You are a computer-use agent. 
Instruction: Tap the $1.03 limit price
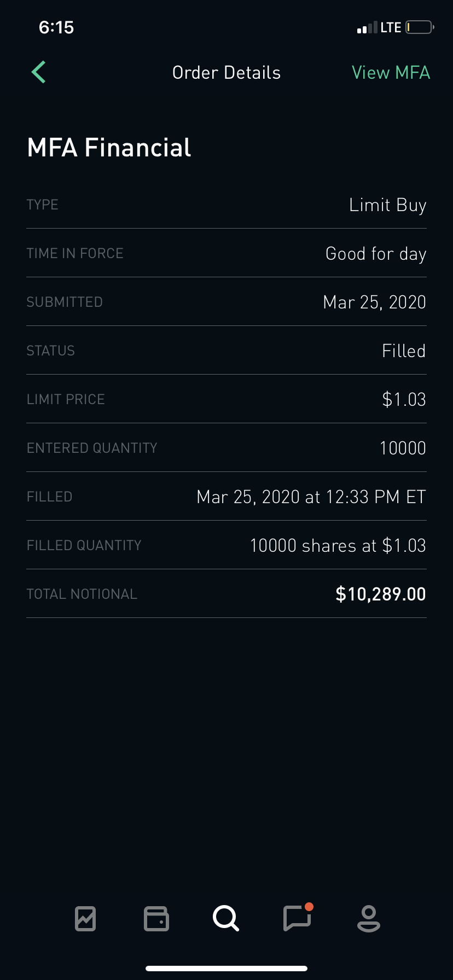point(404,400)
